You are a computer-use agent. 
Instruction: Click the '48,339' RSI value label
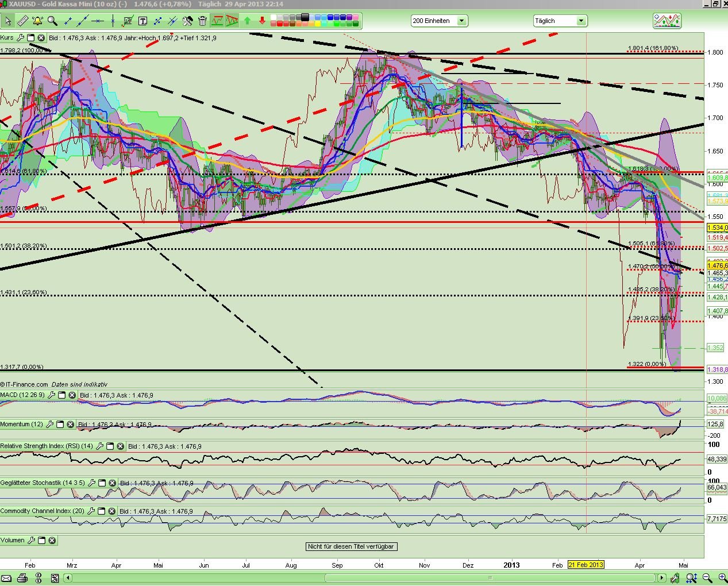coord(717,459)
